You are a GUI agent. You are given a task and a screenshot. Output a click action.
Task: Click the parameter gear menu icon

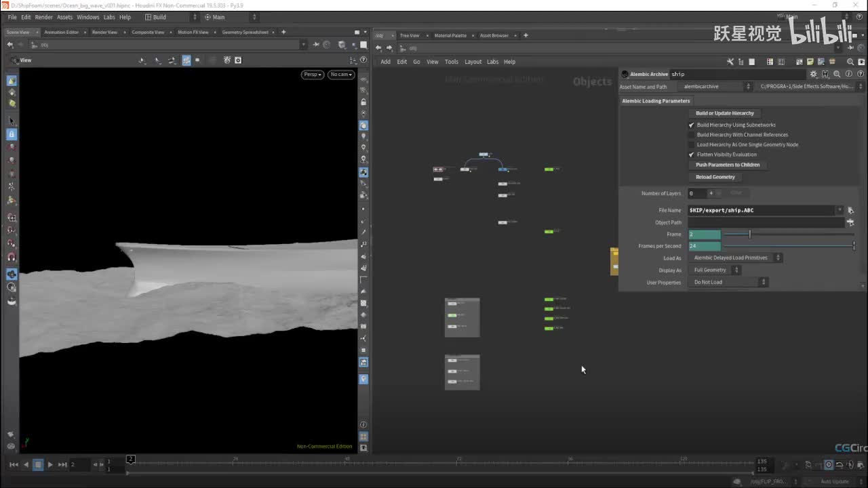[x=814, y=74]
